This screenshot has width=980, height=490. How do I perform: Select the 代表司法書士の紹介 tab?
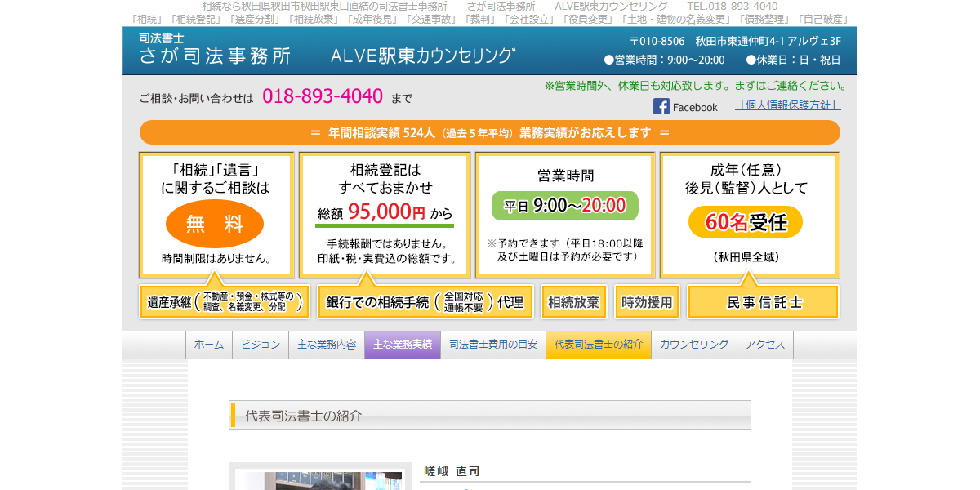tap(599, 344)
